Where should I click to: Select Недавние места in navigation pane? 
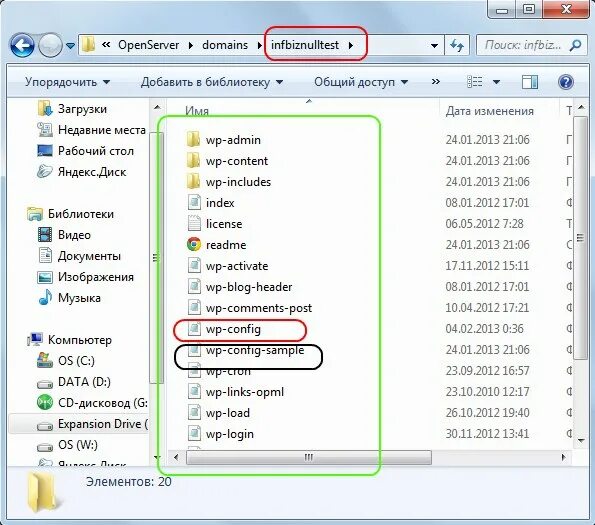(101, 130)
